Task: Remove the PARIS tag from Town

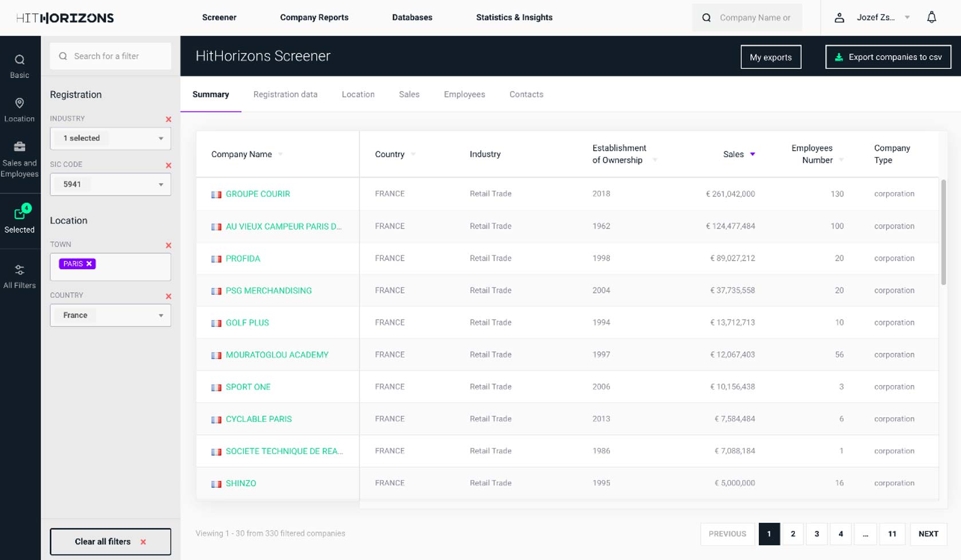Action: coord(89,264)
